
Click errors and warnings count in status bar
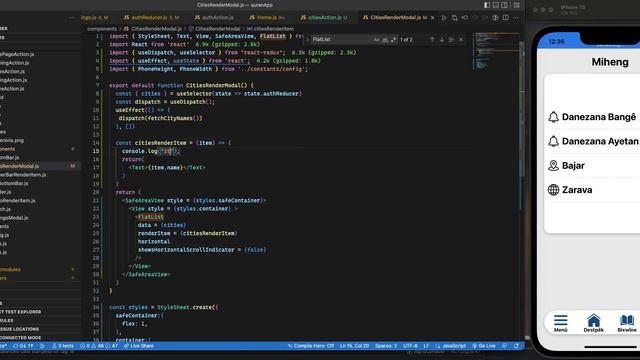coord(100,346)
